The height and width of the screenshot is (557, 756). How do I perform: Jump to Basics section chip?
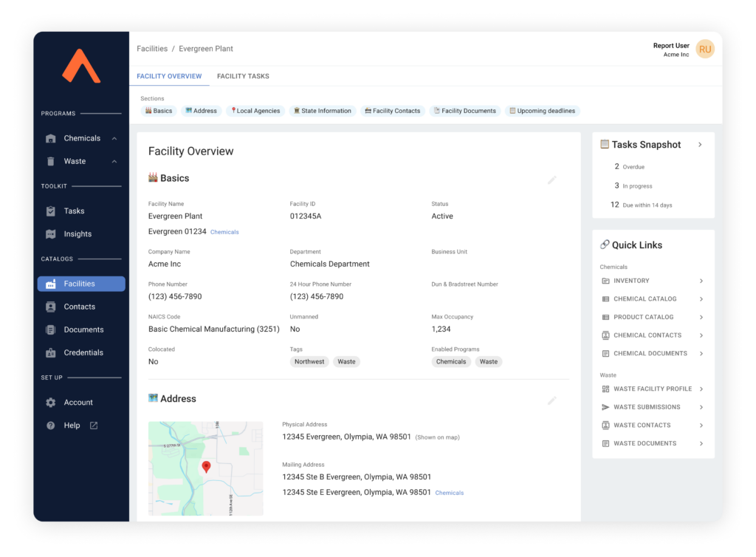[x=159, y=111]
